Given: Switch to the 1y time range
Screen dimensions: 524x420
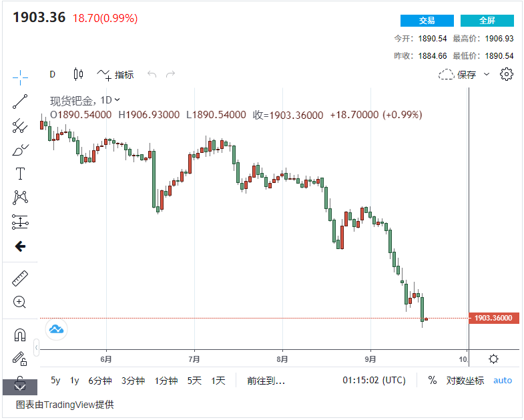Looking at the screenshot, I should point(75,381).
